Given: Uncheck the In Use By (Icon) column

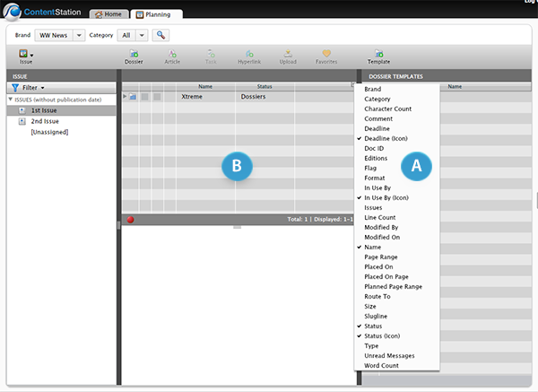Looking at the screenshot, I should click(x=389, y=197).
